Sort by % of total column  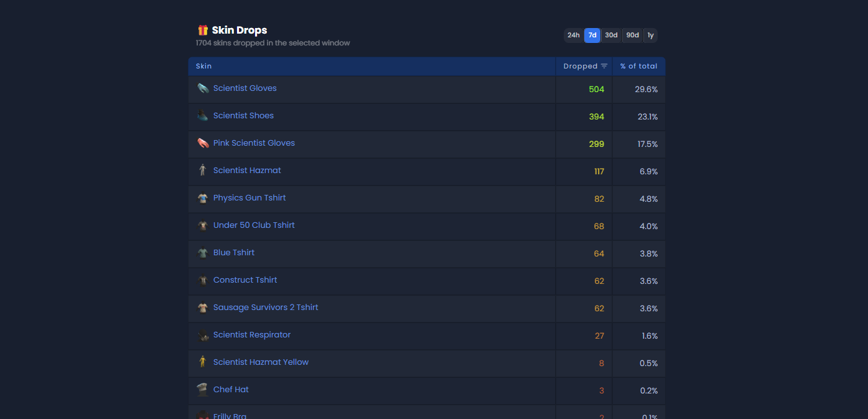point(639,66)
